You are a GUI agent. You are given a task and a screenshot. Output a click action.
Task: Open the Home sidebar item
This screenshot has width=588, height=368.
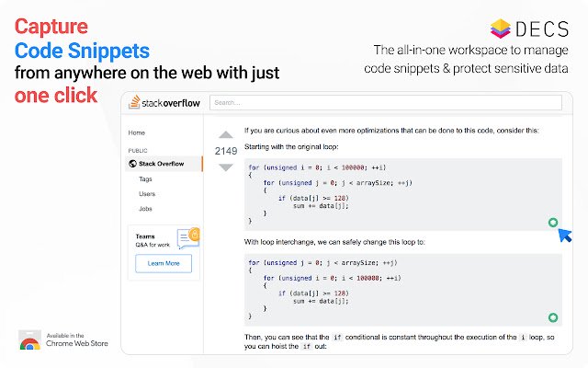click(x=137, y=132)
